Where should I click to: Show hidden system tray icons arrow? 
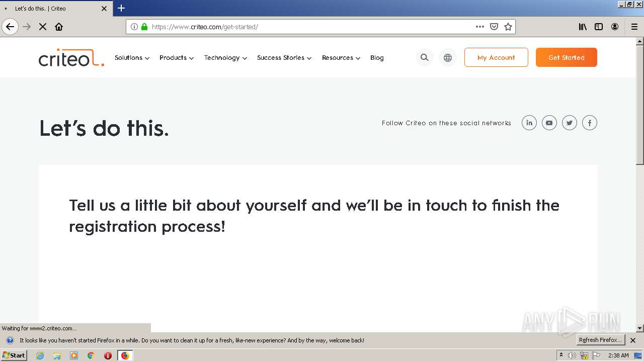[x=561, y=355]
